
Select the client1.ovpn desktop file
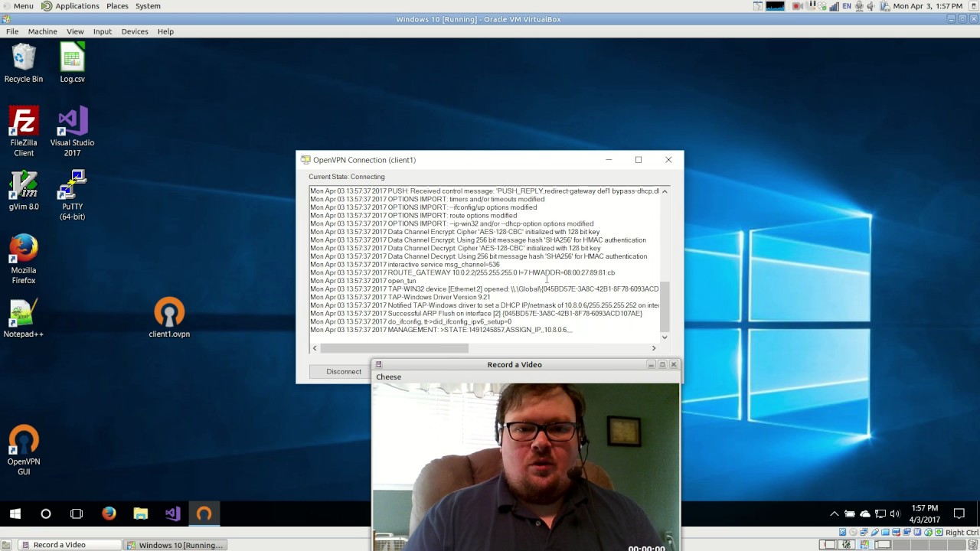[x=169, y=318]
